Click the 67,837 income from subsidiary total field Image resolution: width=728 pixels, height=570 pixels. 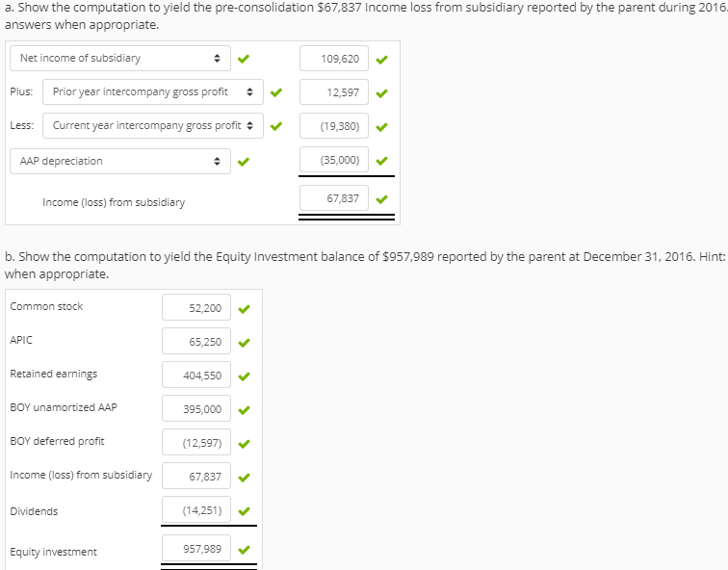click(334, 198)
